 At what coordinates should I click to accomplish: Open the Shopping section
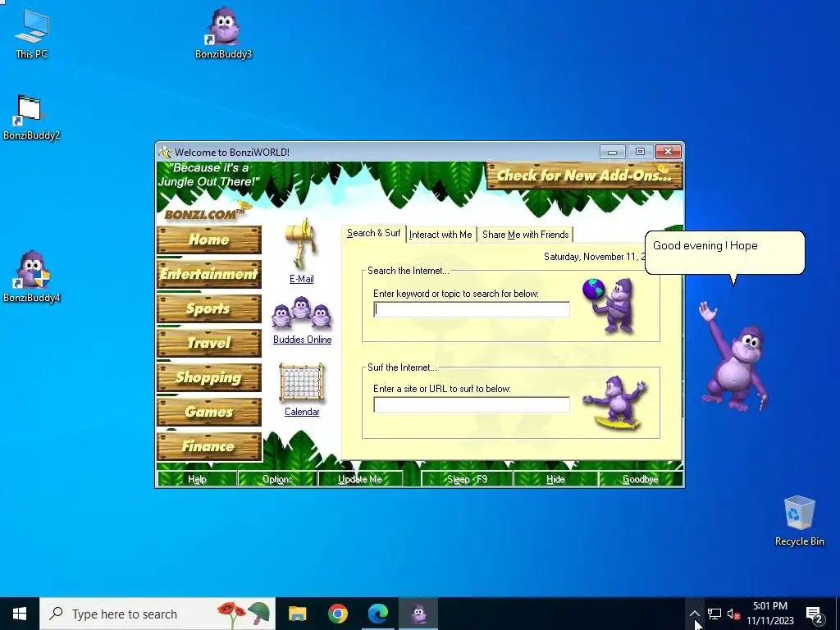point(209,377)
